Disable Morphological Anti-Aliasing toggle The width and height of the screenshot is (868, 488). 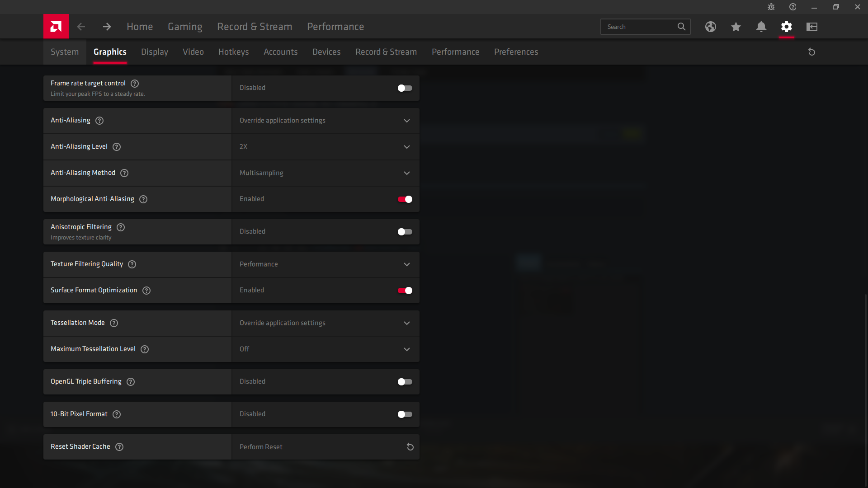point(405,199)
